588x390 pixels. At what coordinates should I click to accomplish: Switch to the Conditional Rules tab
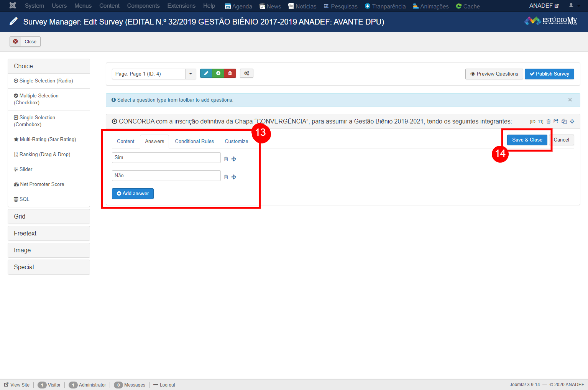(194, 142)
